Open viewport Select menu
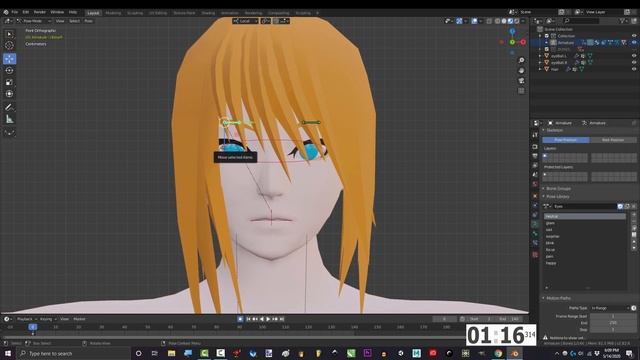The height and width of the screenshot is (360, 640). [74, 21]
